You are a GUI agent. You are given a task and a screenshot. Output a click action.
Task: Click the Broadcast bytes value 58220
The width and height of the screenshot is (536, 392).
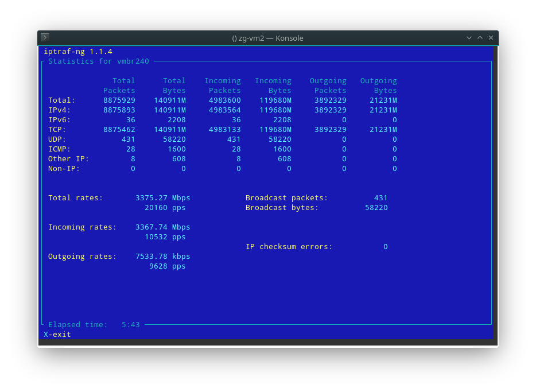click(x=376, y=207)
